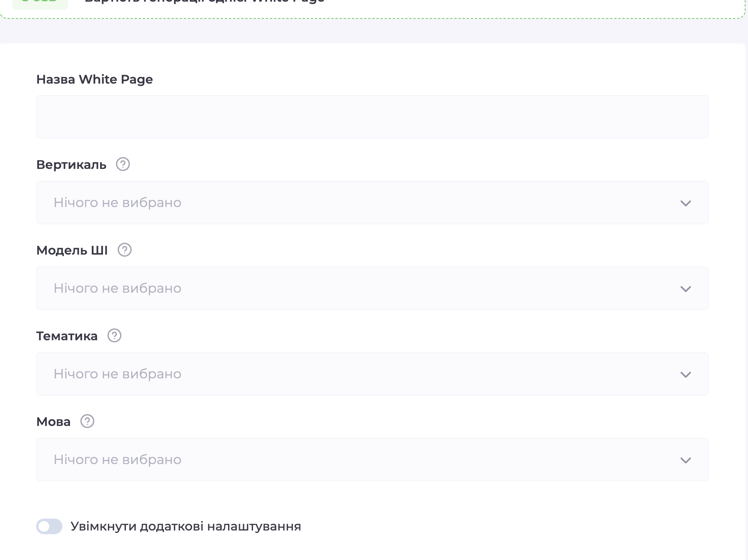Click the chevron arrow in the Мова field

(x=685, y=460)
